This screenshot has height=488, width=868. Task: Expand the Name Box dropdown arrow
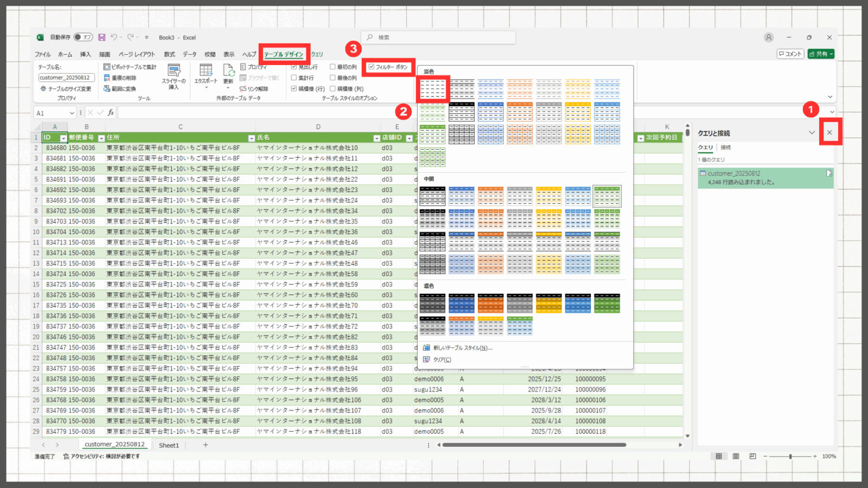pyautogui.click(x=72, y=113)
